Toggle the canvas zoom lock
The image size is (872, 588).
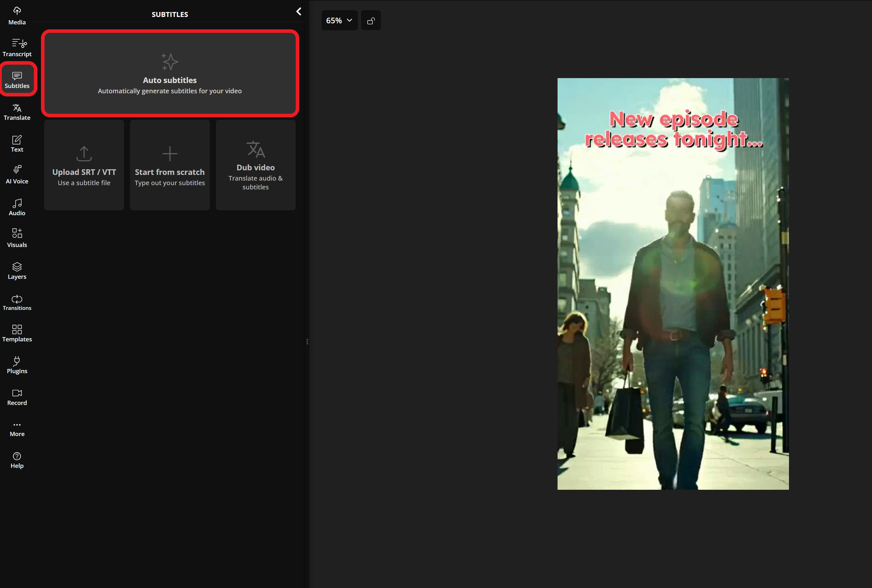371,20
